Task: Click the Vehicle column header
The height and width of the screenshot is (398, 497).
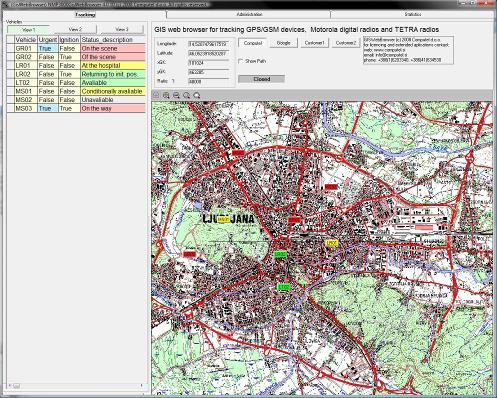Action: point(26,40)
